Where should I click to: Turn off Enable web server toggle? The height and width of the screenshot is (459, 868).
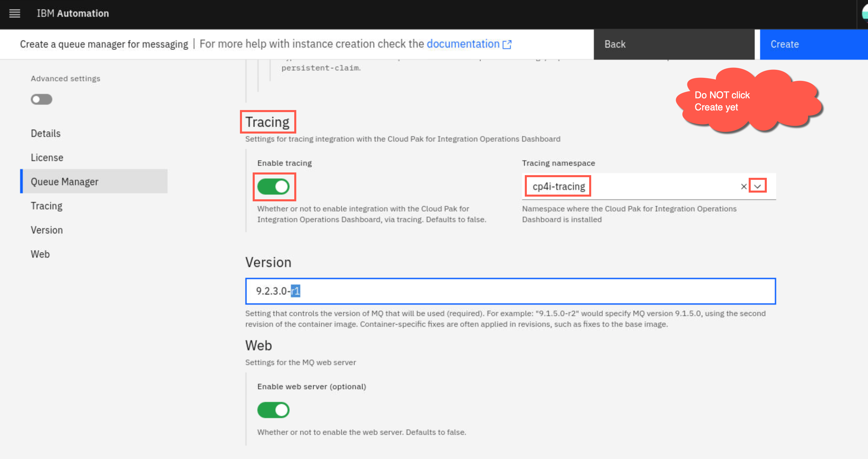pos(273,410)
